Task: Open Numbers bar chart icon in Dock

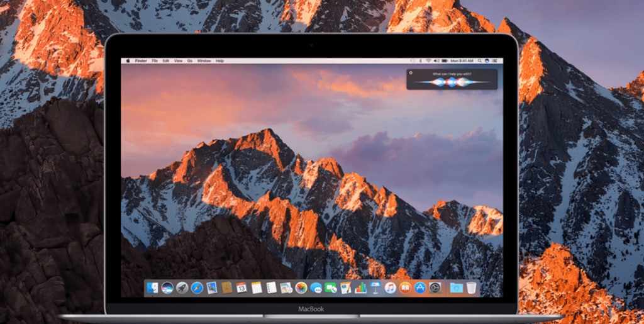Action: pyautogui.click(x=360, y=288)
